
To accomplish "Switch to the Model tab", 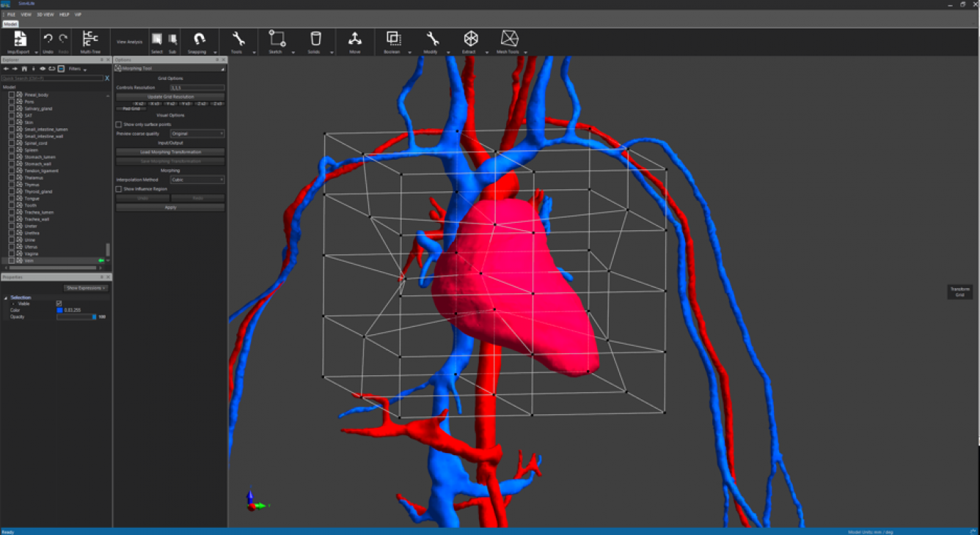I will [10, 23].
